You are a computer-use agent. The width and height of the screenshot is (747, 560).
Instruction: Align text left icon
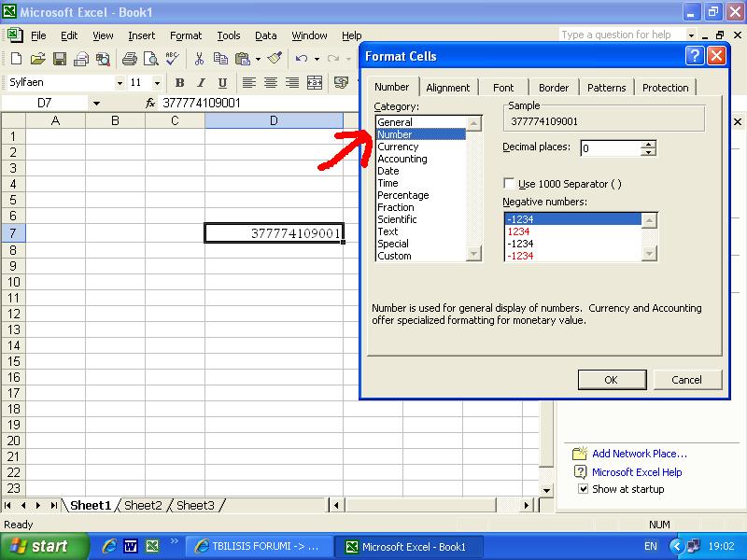pos(248,83)
